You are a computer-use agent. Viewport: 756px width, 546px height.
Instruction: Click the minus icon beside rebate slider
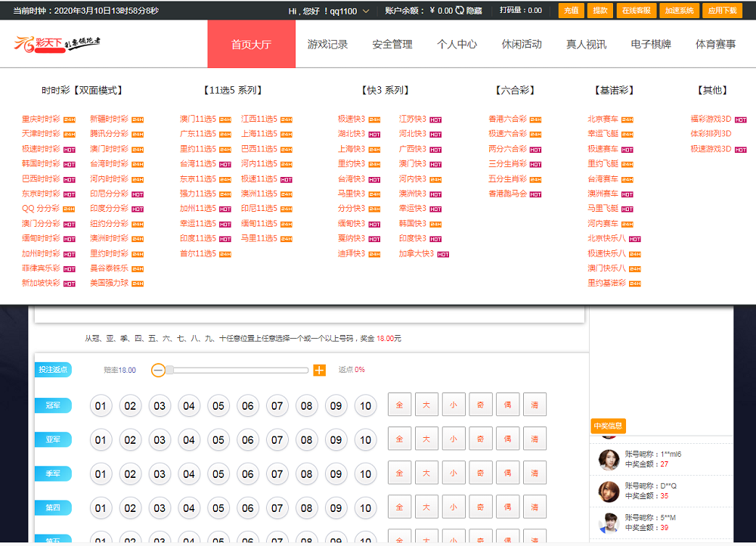coord(158,370)
